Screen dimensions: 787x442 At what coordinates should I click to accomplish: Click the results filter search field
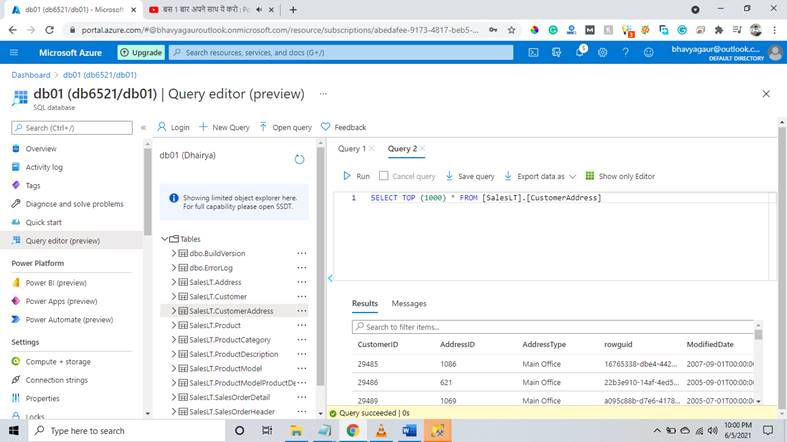(x=553, y=327)
